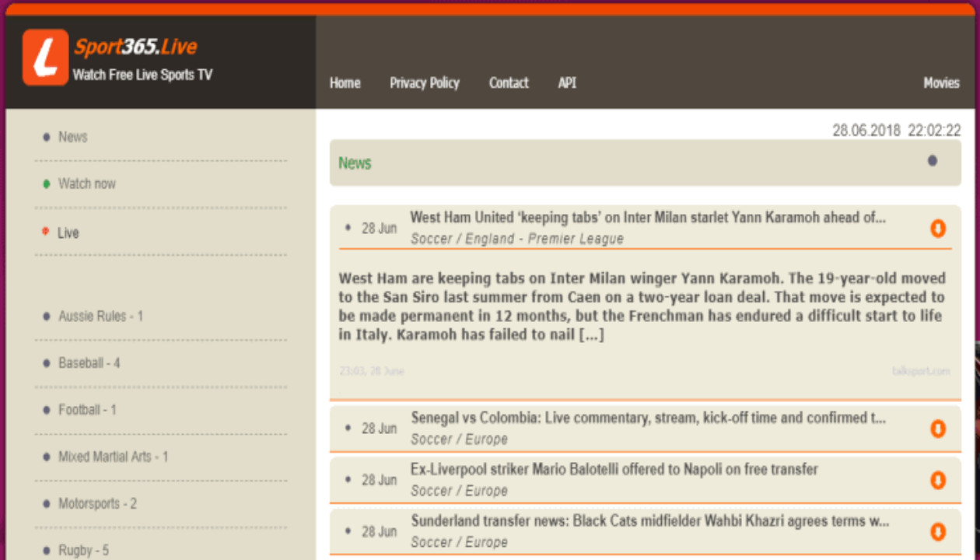Open the Baseball - 4 category
This screenshot has height=560, width=980.
[89, 363]
